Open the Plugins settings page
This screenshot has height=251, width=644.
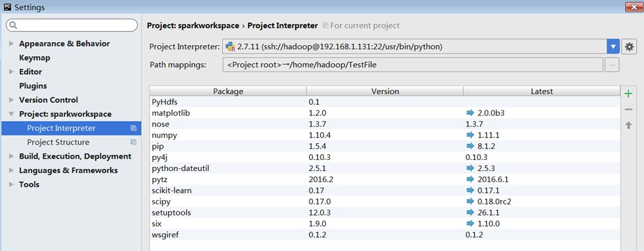tap(33, 86)
